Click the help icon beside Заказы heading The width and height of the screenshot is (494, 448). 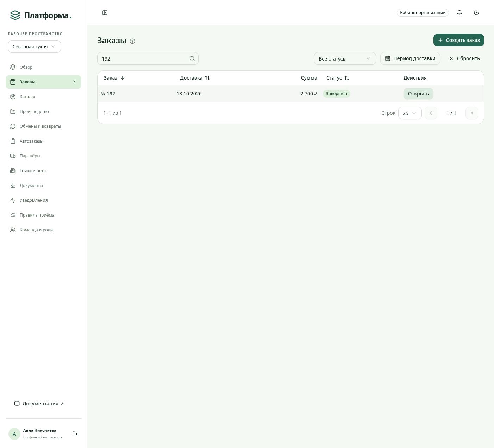tap(132, 41)
